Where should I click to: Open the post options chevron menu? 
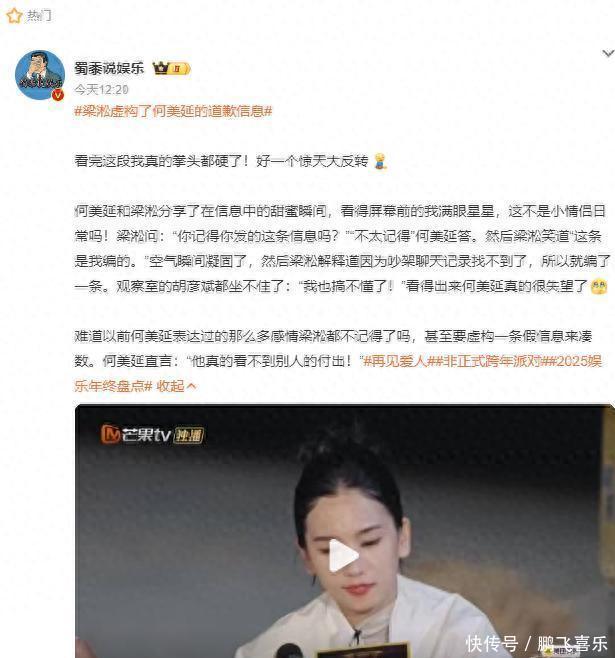pyautogui.click(x=608, y=53)
